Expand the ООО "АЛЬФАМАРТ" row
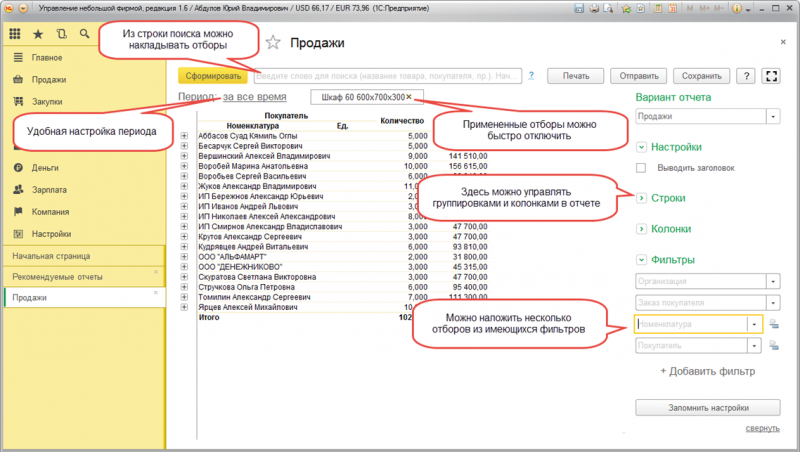 click(x=184, y=257)
